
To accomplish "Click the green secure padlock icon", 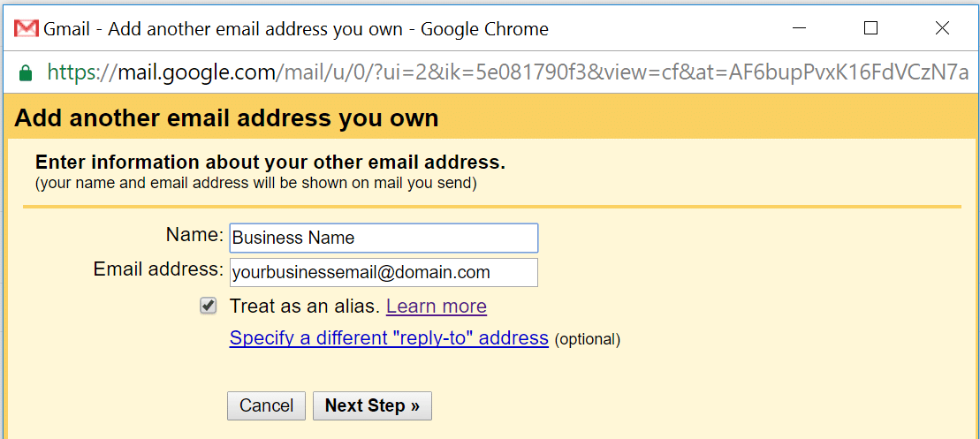I will tap(26, 72).
